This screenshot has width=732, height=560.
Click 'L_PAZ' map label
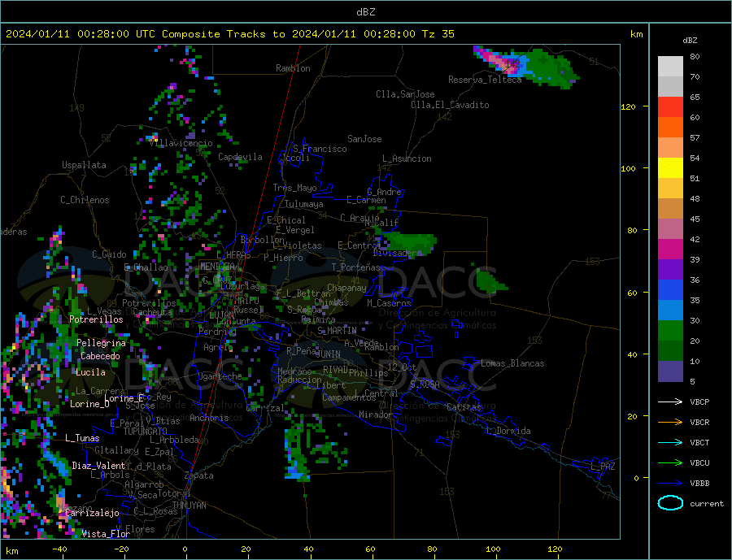tap(603, 467)
